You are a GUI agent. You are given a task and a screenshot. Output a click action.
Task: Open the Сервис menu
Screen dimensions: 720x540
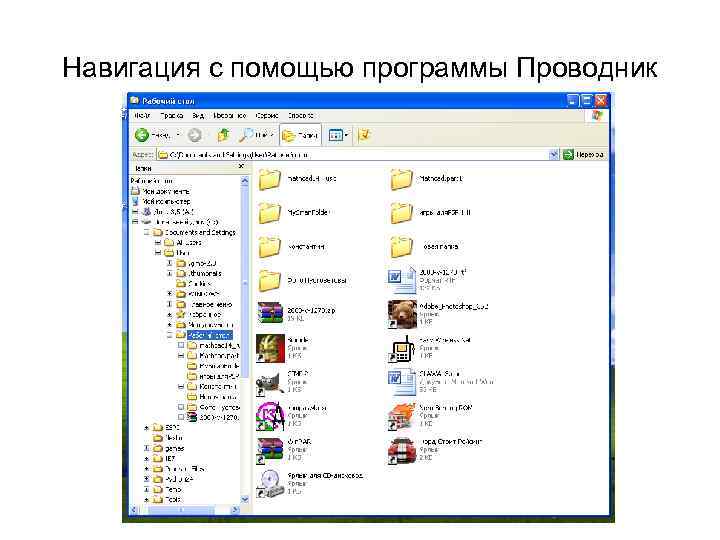pyautogui.click(x=267, y=115)
